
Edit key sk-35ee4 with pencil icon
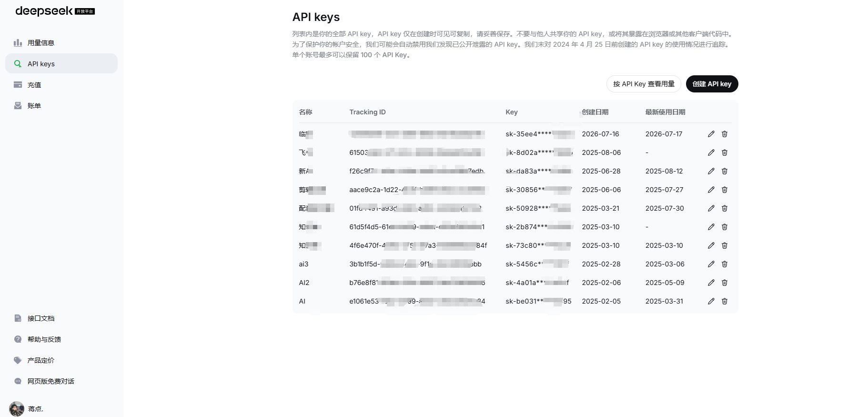pos(711,134)
